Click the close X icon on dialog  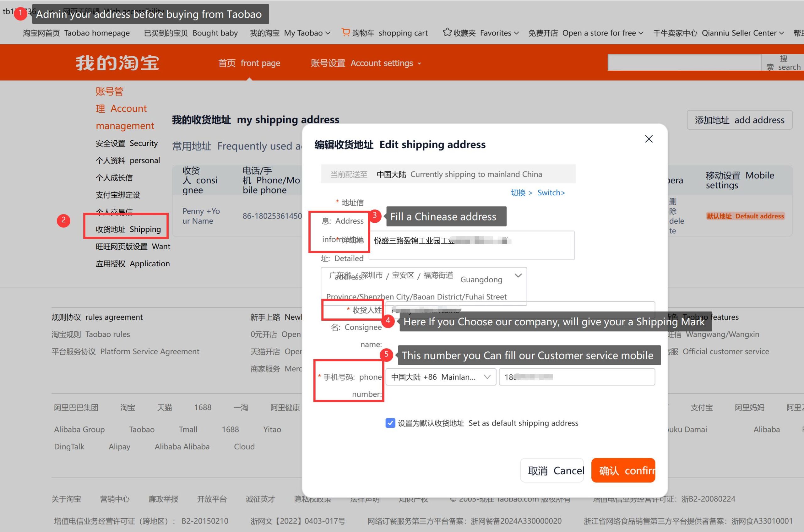[649, 139]
